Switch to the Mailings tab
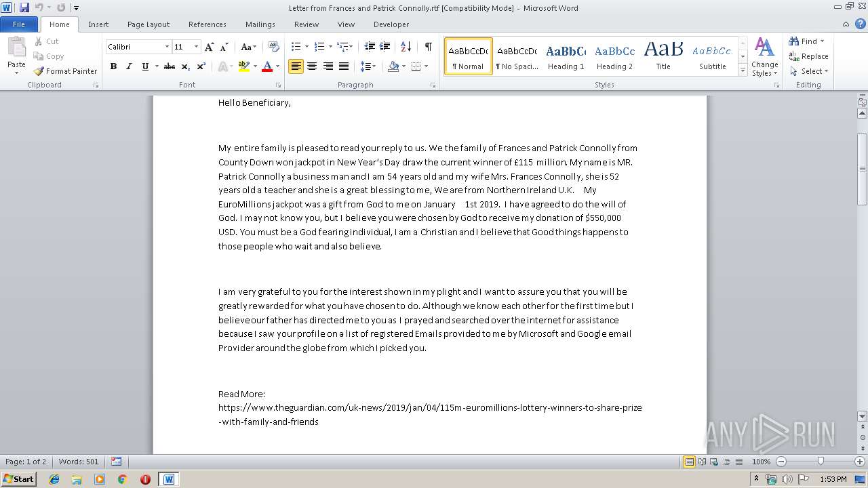Screen dimensions: 868x488 tap(260, 24)
